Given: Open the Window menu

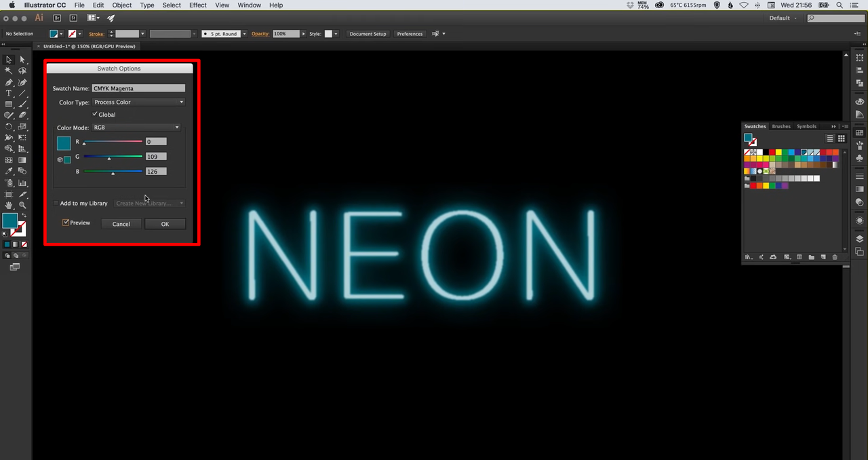Looking at the screenshot, I should point(250,5).
